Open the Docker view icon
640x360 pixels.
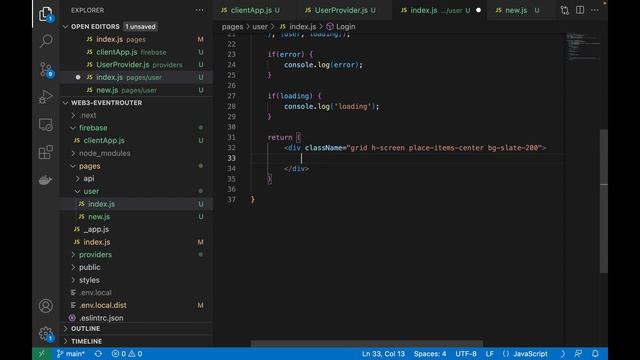[45, 180]
